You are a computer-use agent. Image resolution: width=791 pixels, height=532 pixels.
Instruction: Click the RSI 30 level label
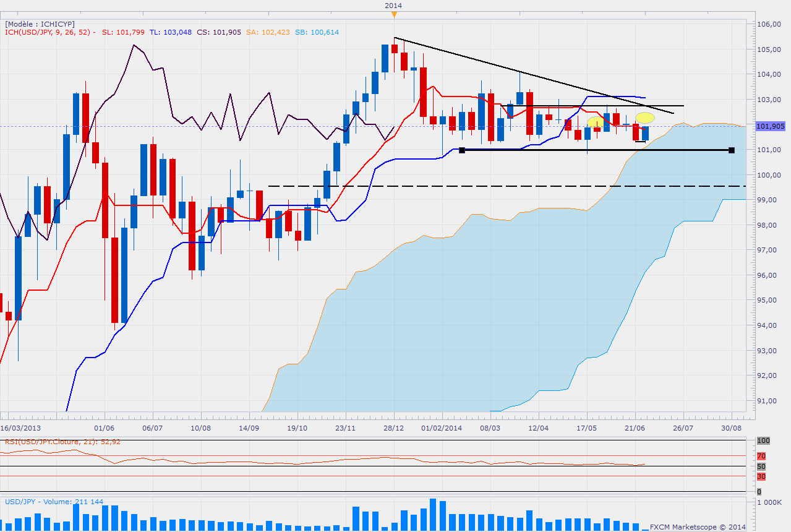tap(762, 476)
